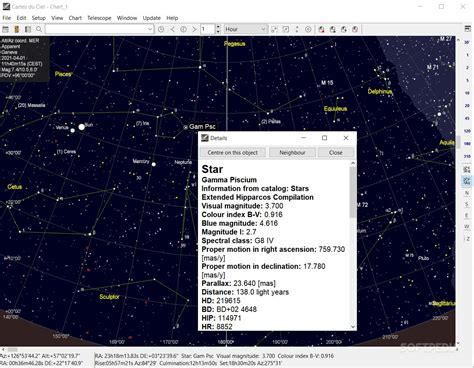
Task: Click the Gam Psc star label
Action: tap(202, 127)
